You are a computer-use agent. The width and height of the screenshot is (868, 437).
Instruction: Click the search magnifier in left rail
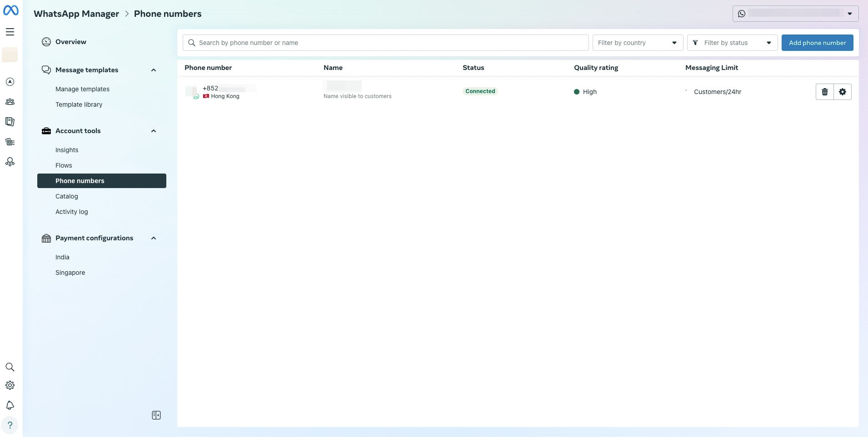[x=10, y=367]
